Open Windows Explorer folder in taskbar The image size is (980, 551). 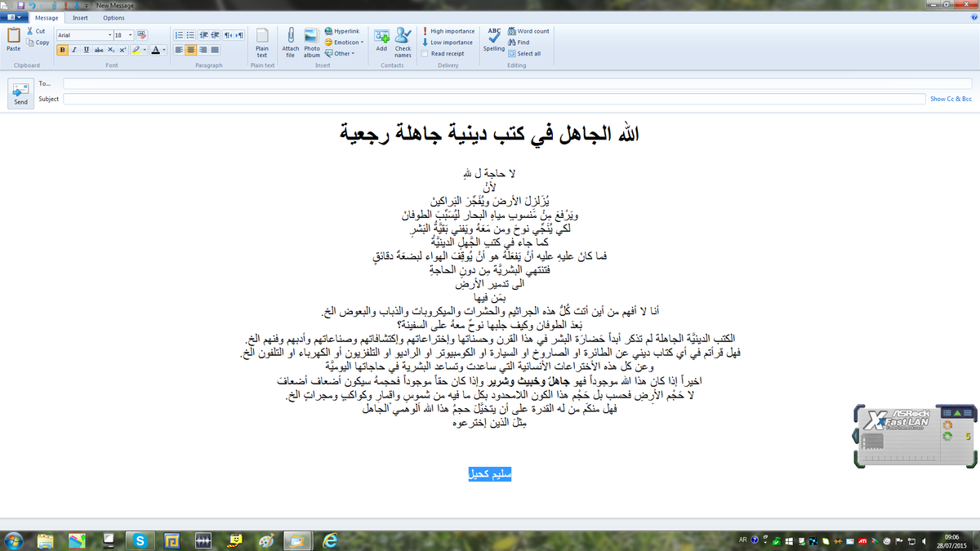tap(46, 540)
